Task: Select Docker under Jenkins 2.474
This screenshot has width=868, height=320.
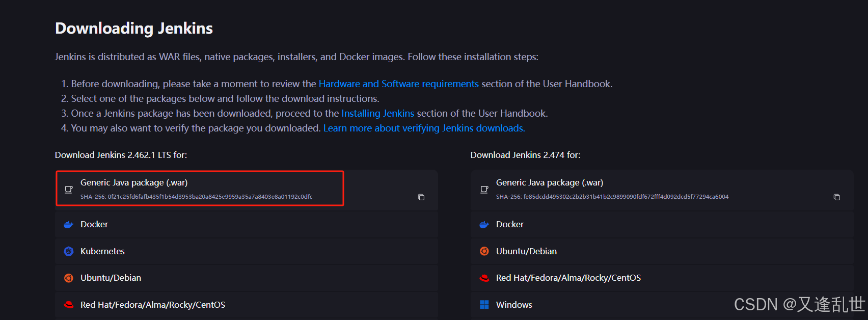Action: [662, 224]
